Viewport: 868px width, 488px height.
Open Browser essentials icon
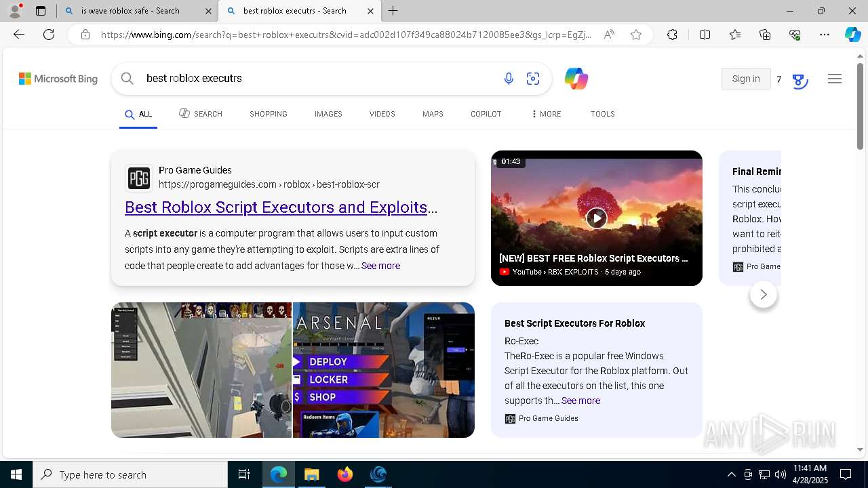pyautogui.click(x=795, y=35)
